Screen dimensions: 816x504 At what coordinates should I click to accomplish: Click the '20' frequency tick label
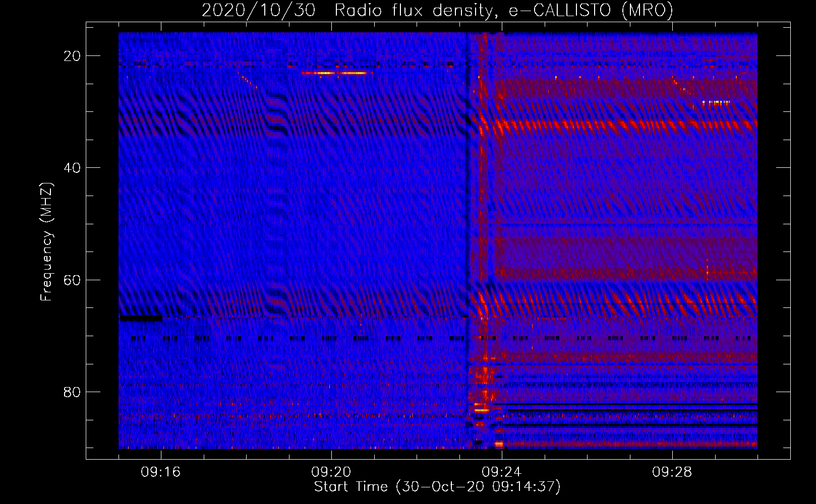[x=72, y=56]
